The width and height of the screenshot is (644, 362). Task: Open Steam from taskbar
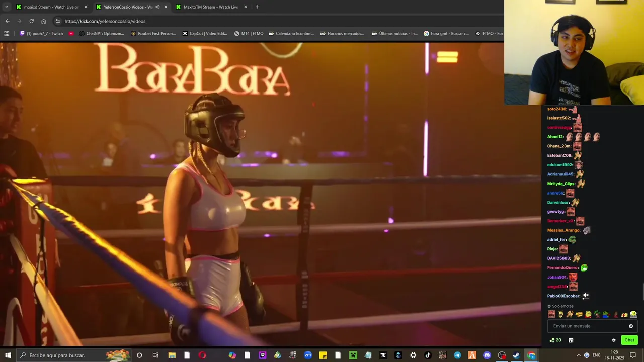click(x=516, y=355)
